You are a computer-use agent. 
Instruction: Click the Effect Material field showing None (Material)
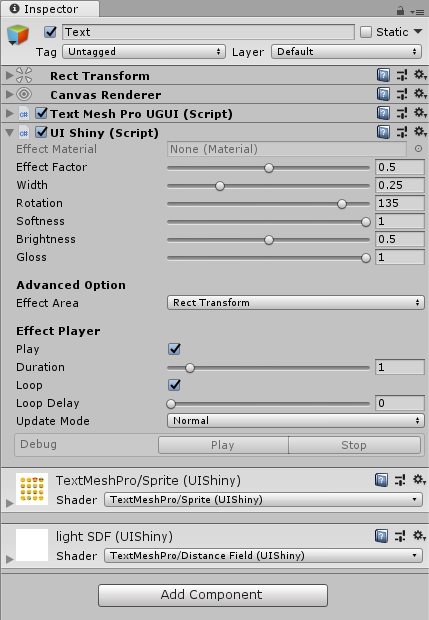tap(287, 149)
